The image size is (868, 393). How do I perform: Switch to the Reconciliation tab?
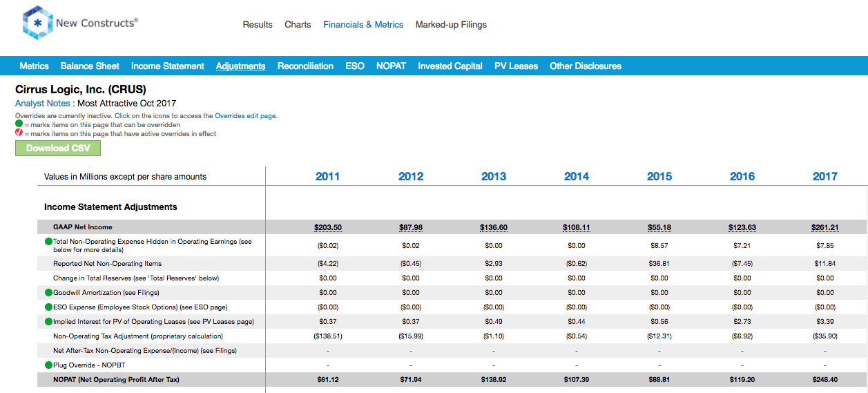pos(305,66)
